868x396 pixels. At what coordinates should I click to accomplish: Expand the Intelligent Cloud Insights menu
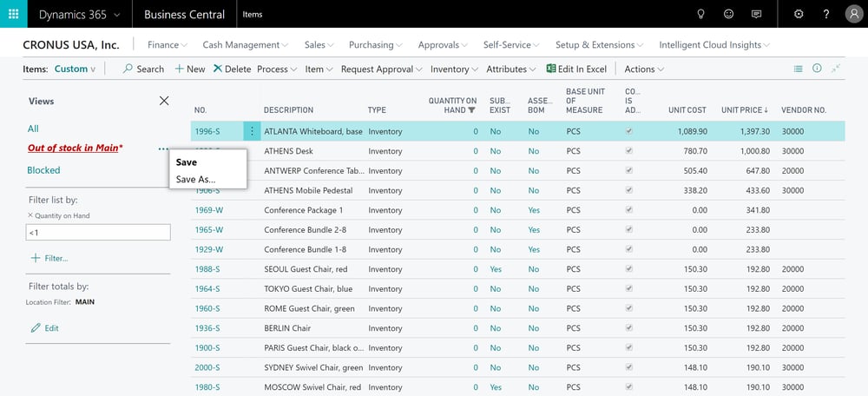[714, 45]
